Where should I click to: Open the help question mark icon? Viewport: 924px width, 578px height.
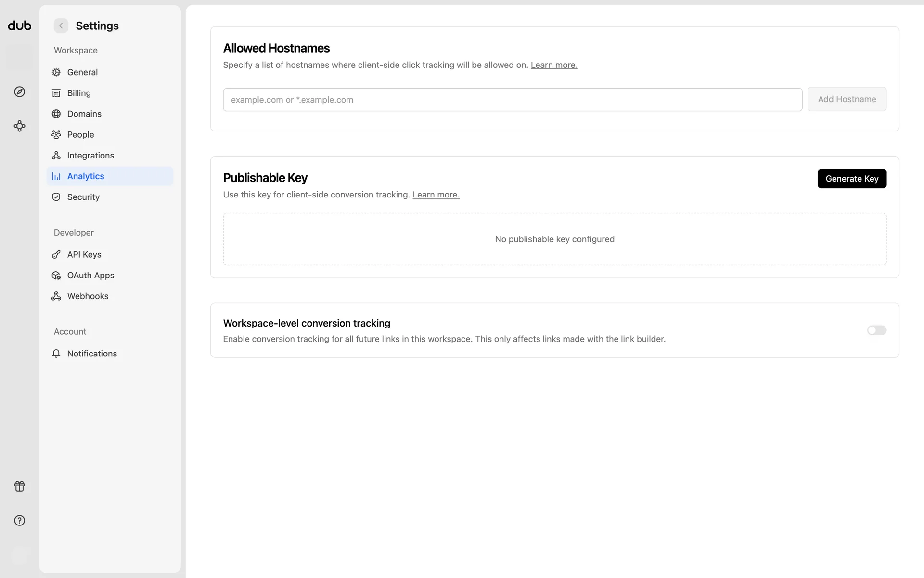19,521
